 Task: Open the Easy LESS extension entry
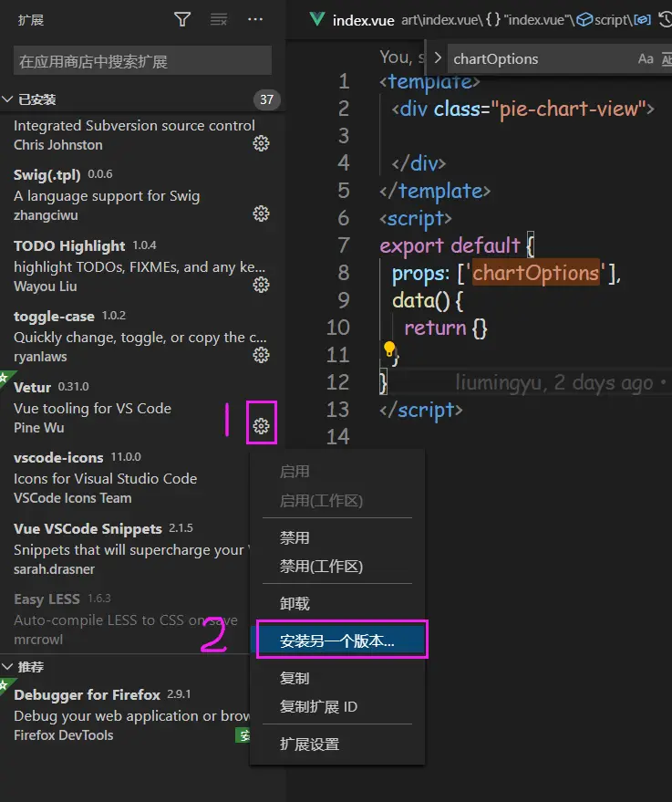125,619
